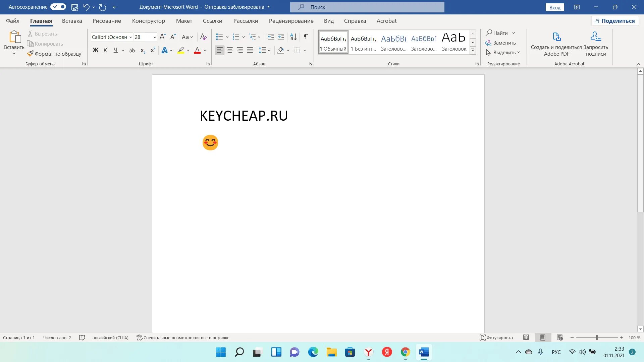This screenshot has width=644, height=362.
Task: Show paragraph marks (¶)
Action: point(306,37)
